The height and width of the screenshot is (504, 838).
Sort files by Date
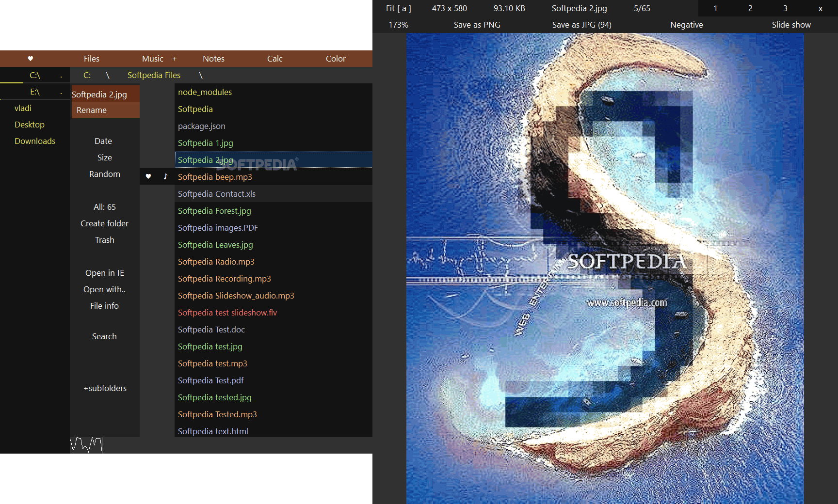103,141
